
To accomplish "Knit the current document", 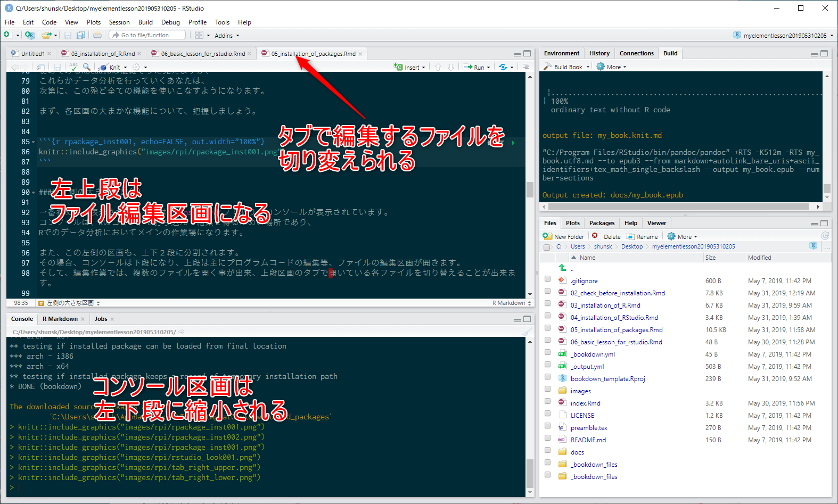I will pos(110,67).
